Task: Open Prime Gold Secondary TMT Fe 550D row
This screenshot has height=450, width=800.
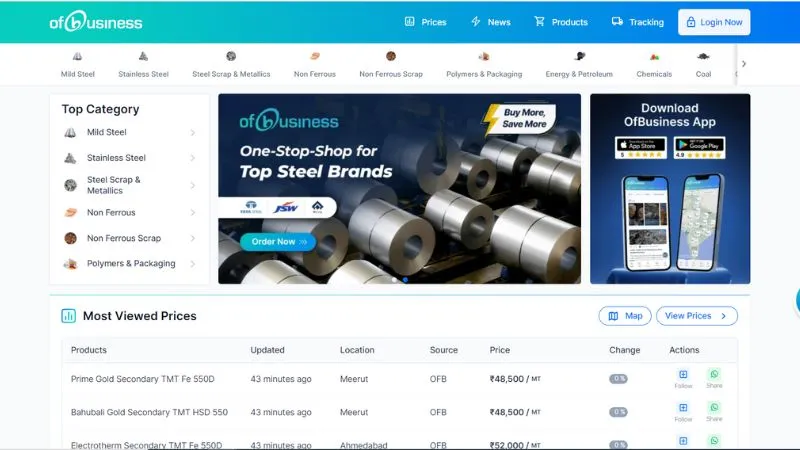Action: 399,379
